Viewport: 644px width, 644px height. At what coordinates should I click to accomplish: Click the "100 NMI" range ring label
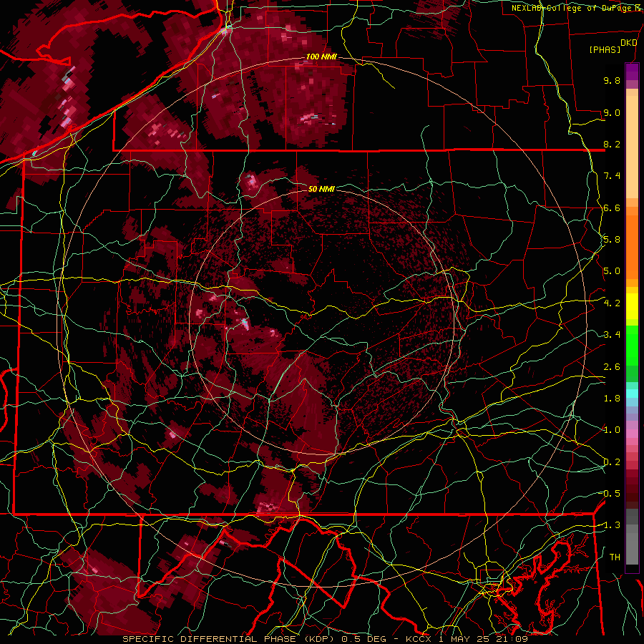(321, 57)
